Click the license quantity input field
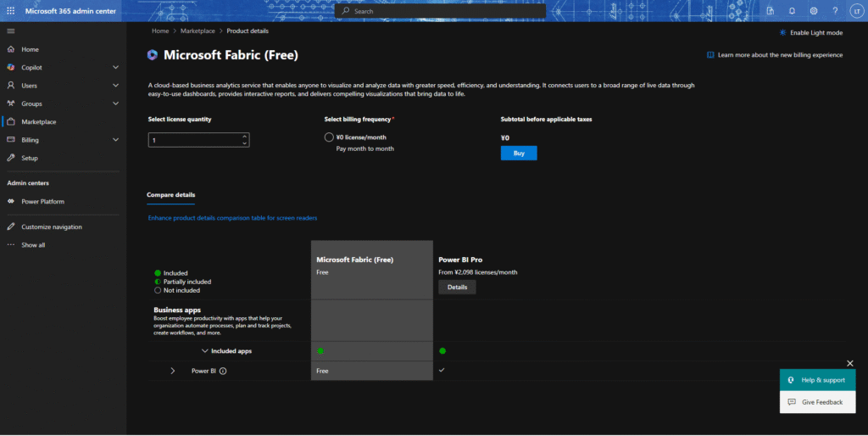The image size is (868, 436). 195,140
